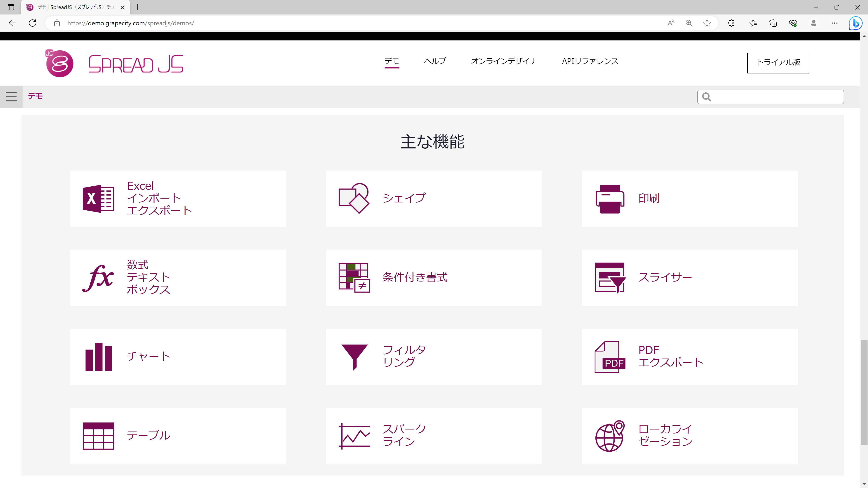Open APIリファレンス navigation item

590,61
